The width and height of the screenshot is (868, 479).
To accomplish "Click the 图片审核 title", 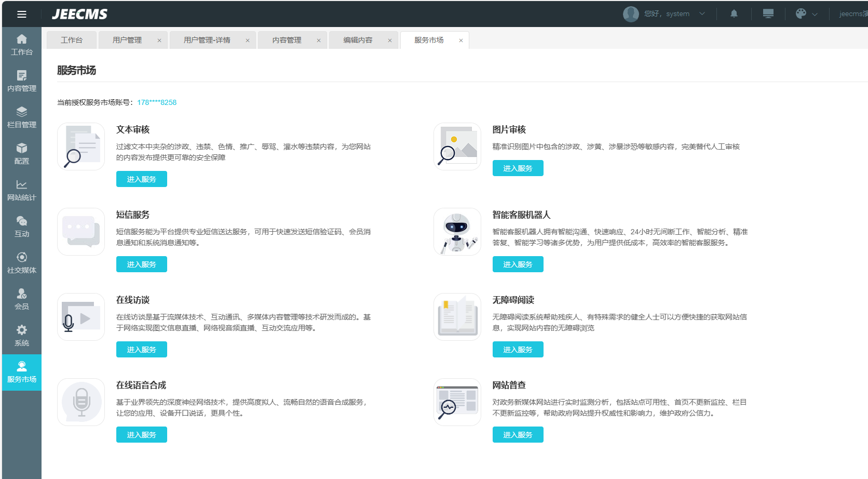I will (x=509, y=129).
